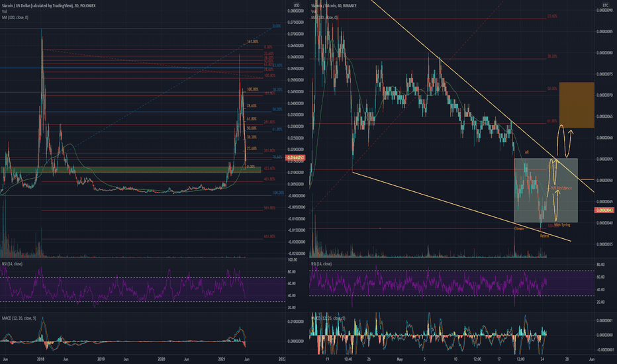Select the RSI (14, close) label on the right chart
Viewport: 617px width, 364px height.
coord(321,263)
